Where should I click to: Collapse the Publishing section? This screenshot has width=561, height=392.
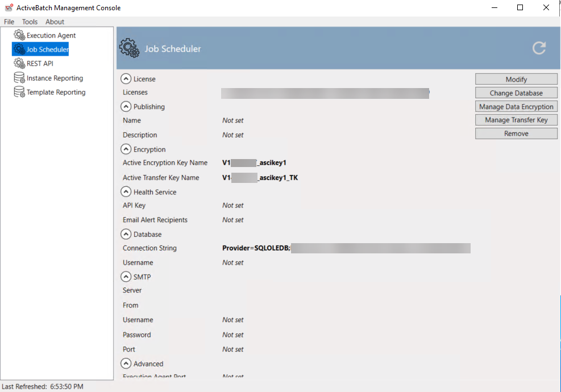(x=126, y=107)
